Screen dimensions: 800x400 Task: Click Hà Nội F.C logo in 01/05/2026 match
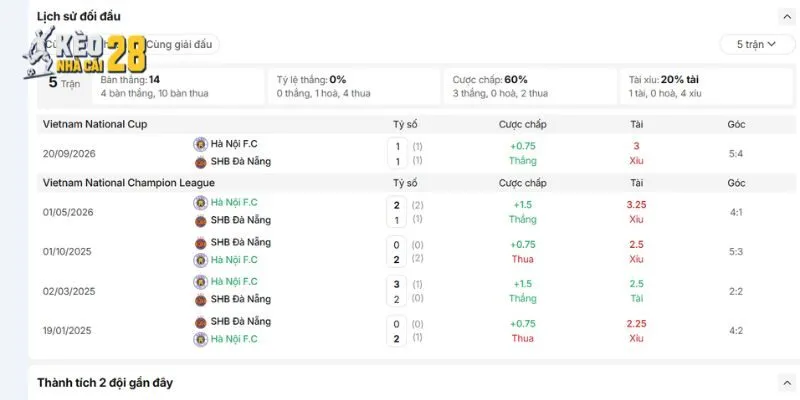(x=201, y=203)
